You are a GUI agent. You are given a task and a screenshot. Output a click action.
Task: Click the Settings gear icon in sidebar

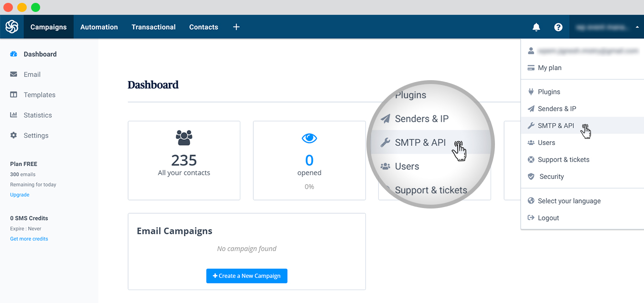pos(13,136)
